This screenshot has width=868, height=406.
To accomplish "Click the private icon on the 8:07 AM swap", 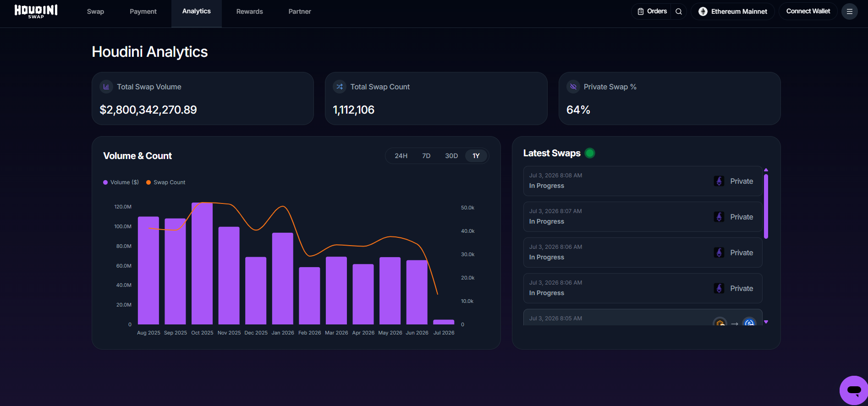I will 719,217.
